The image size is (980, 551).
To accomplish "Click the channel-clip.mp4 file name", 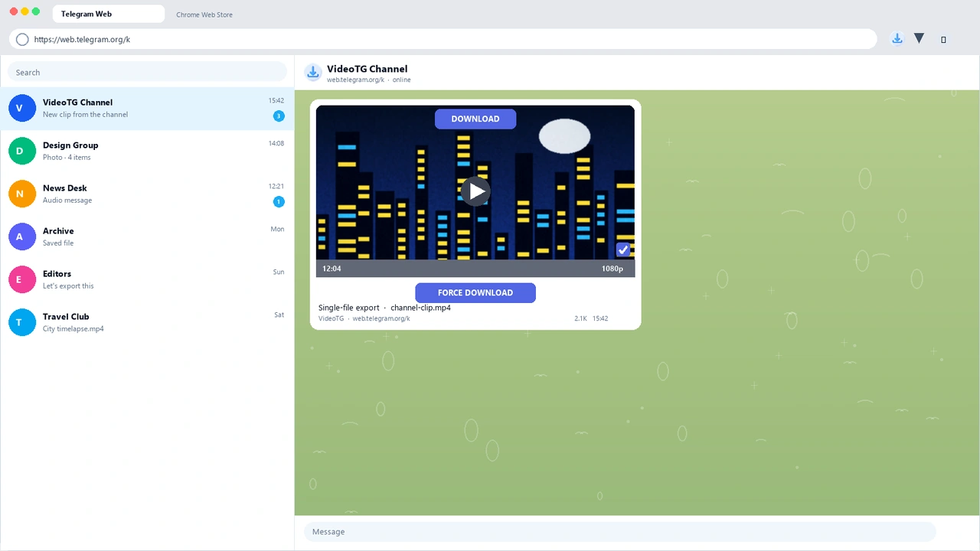I will coord(420,308).
